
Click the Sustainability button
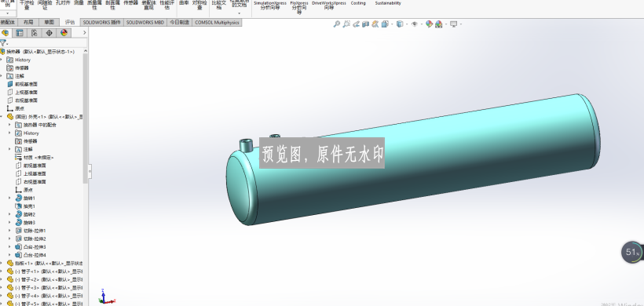pos(388,3)
